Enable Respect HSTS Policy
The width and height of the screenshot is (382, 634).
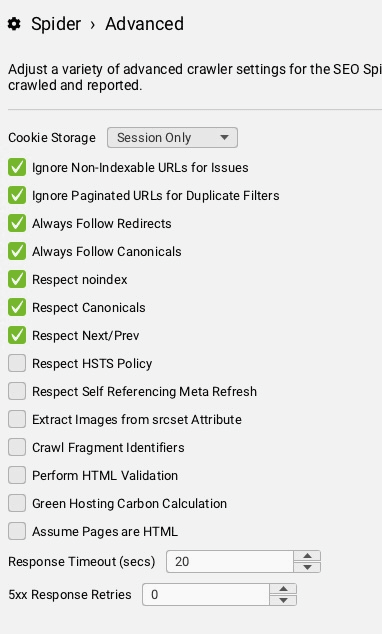[x=17, y=363]
